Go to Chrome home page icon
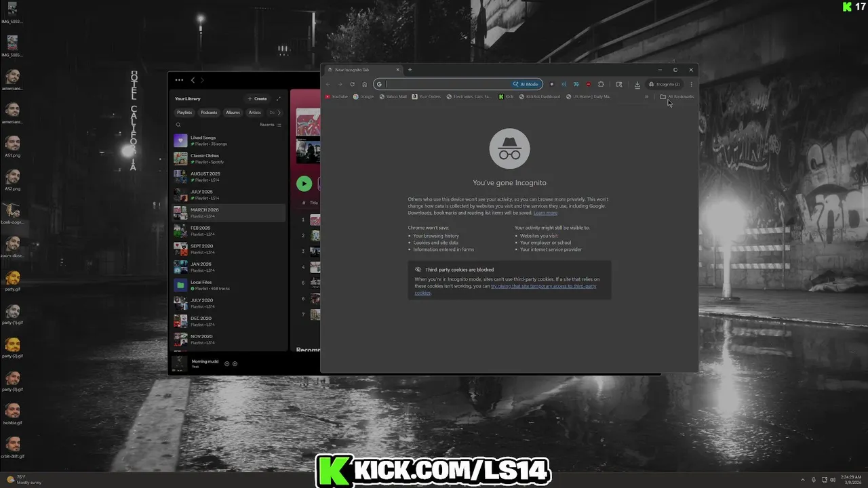This screenshot has width=868, height=488. (364, 84)
